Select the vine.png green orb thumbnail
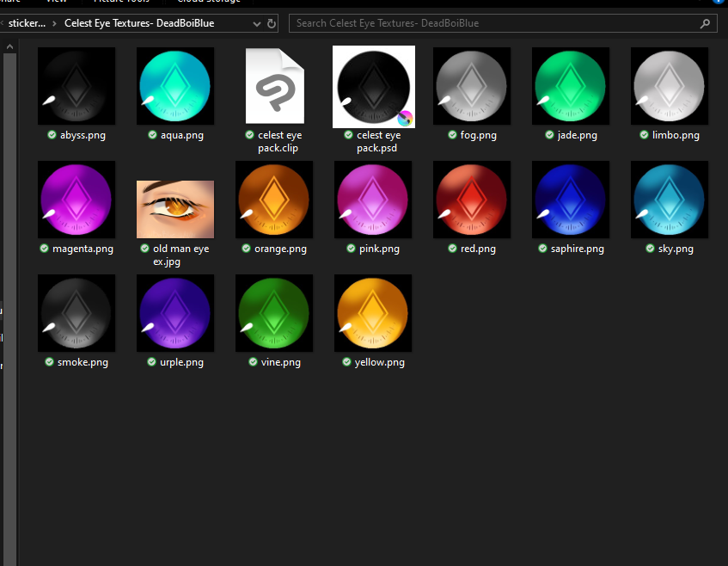The width and height of the screenshot is (728, 566). pyautogui.click(x=274, y=313)
